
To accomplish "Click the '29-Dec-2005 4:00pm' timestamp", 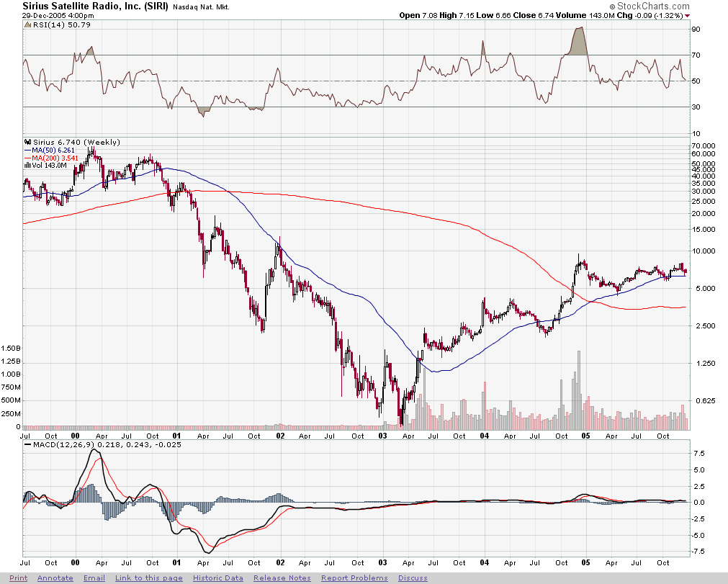I will 58,15.
